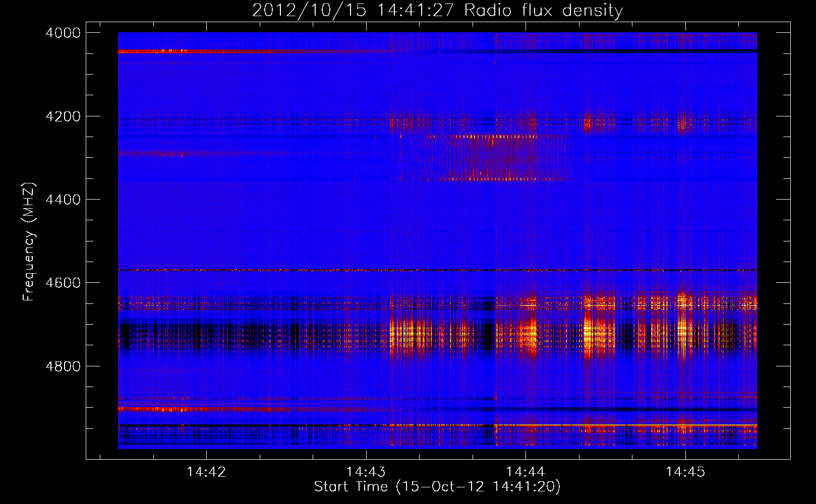
Task: Click the 'Frequency (MHZ)' axis label
Action: [x=29, y=242]
